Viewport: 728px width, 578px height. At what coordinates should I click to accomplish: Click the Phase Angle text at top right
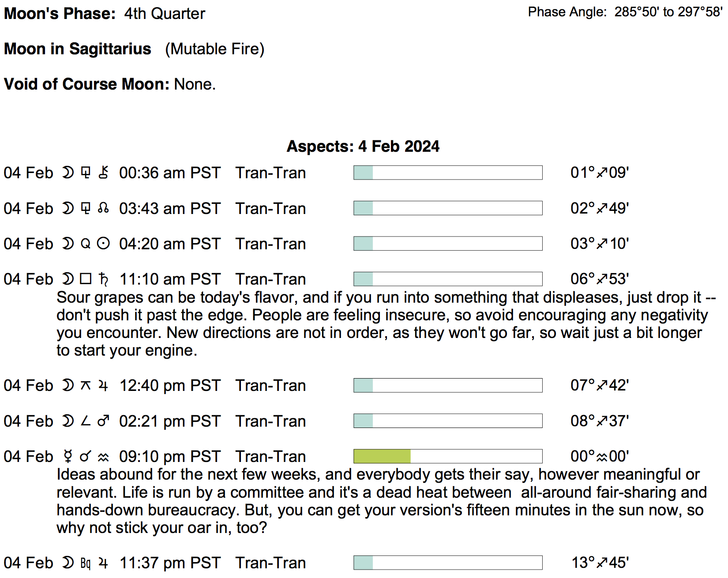pyautogui.click(x=625, y=12)
